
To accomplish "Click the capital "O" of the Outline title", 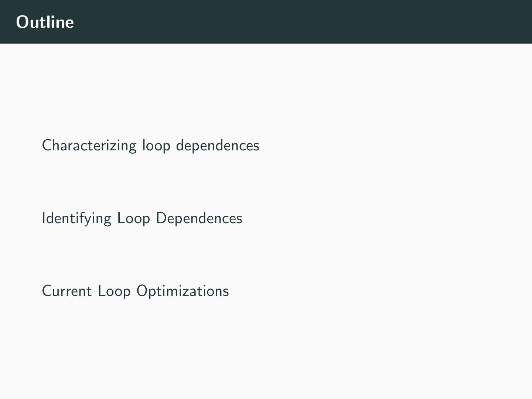I will click(x=22, y=22).
